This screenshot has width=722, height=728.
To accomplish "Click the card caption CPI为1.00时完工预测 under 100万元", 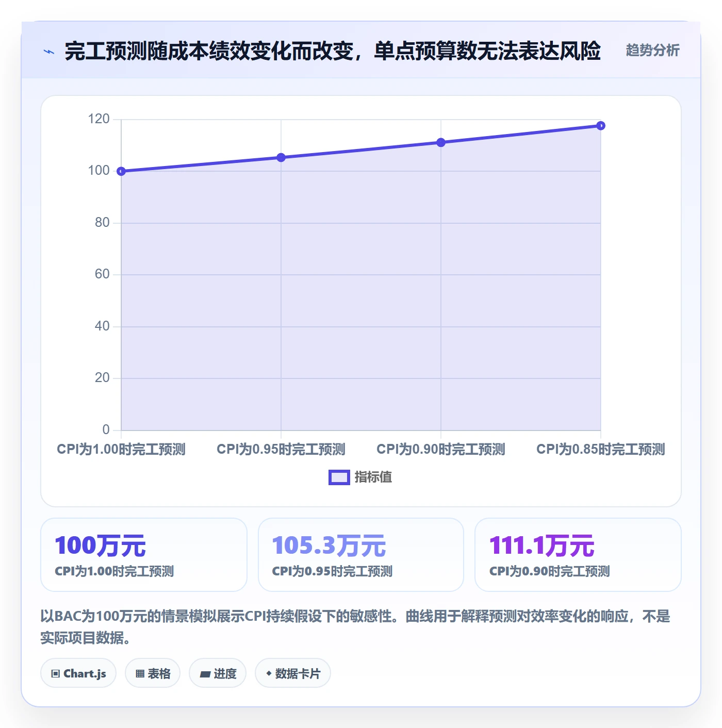I will [x=114, y=571].
